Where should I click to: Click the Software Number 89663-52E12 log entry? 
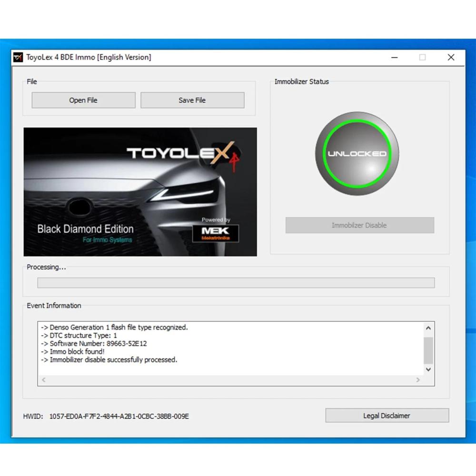click(x=94, y=343)
